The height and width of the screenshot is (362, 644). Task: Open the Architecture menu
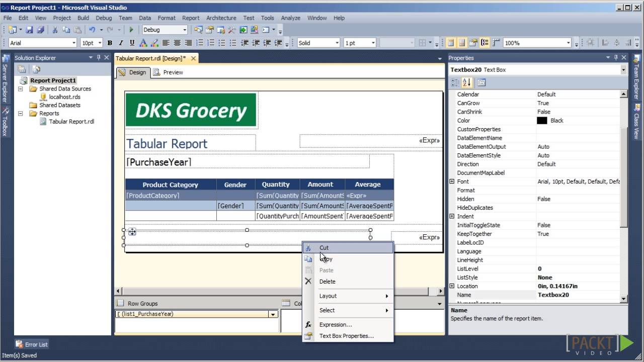point(221,18)
